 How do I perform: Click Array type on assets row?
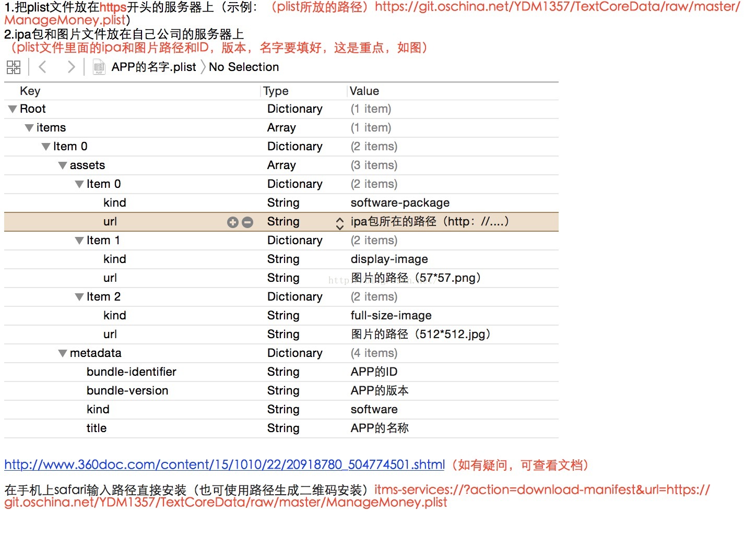(x=281, y=165)
